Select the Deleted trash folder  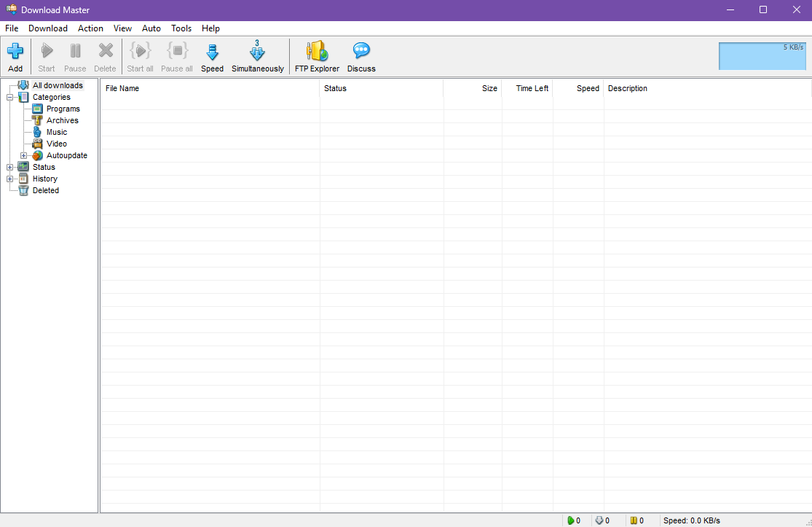[45, 190]
